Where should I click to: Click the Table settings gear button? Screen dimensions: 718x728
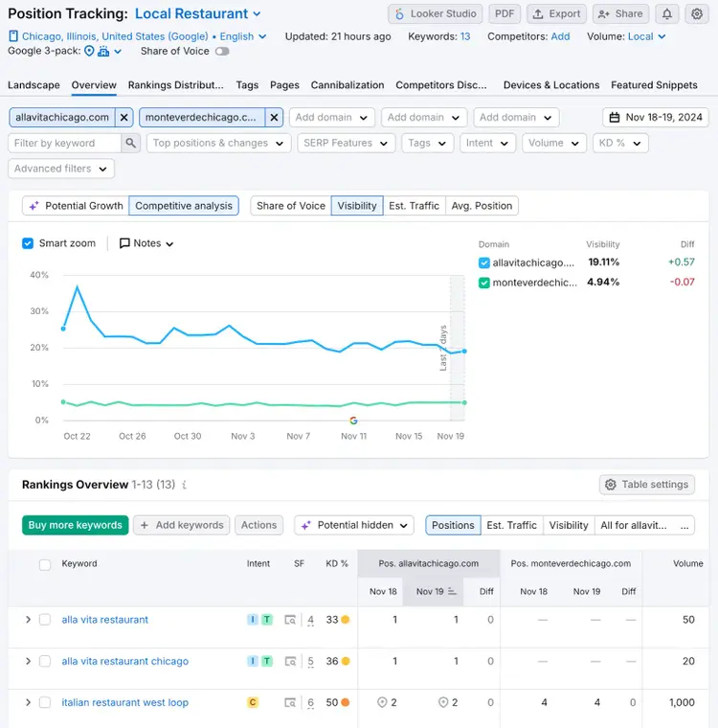[x=647, y=485]
